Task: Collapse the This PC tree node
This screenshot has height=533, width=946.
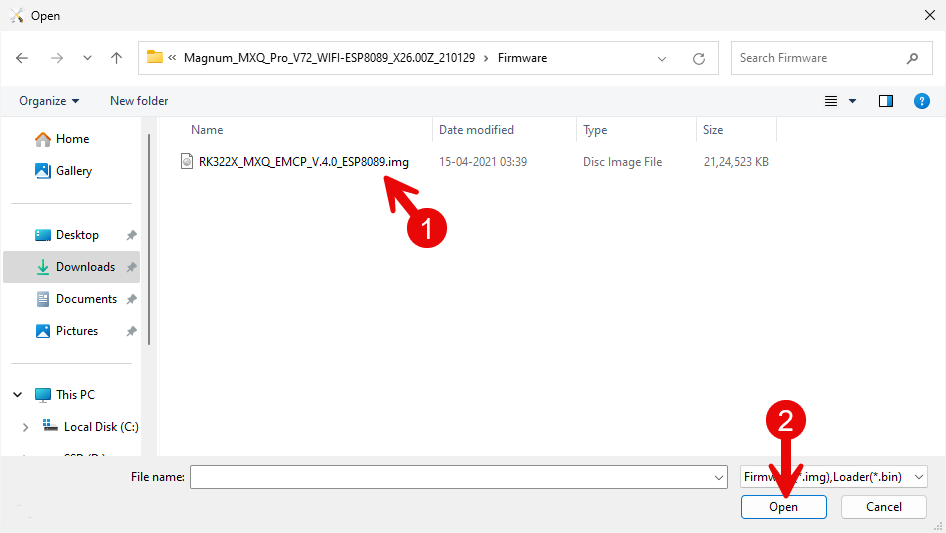Action: click(17, 395)
